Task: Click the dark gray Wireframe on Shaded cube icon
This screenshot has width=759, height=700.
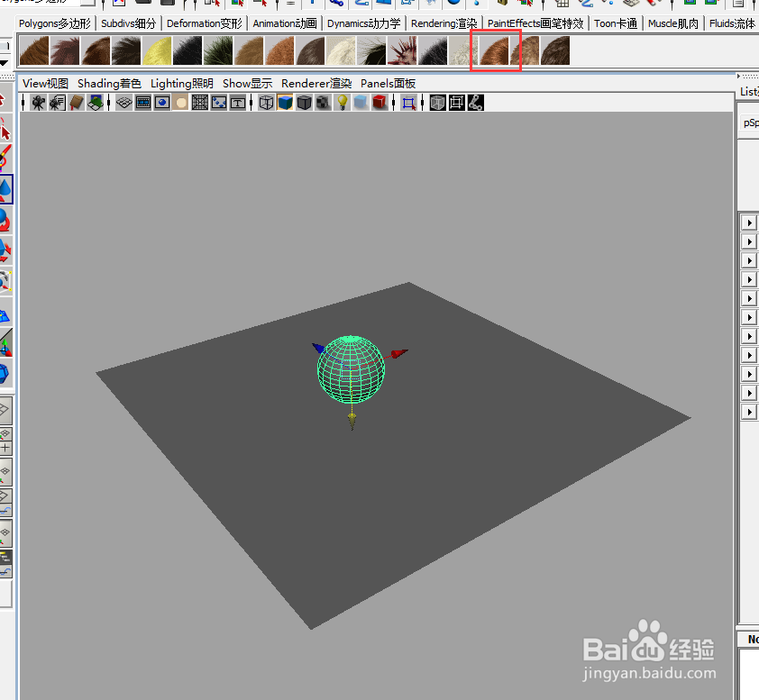Action: [304, 103]
